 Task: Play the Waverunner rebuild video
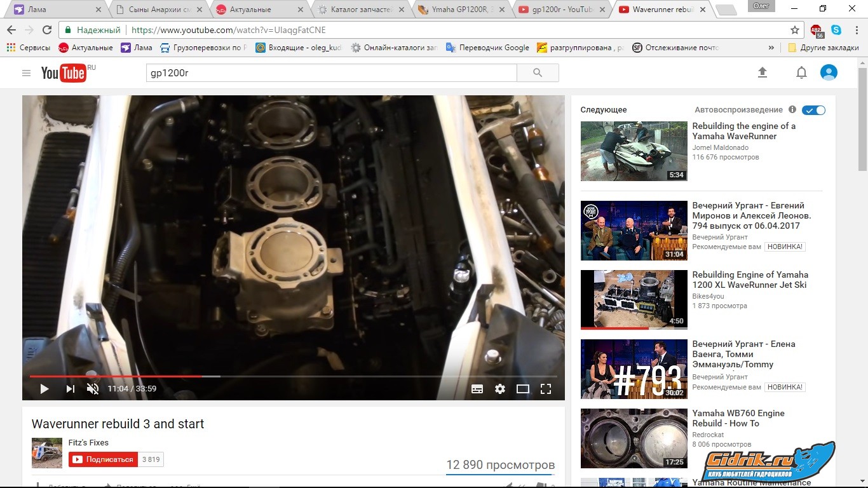[44, 389]
